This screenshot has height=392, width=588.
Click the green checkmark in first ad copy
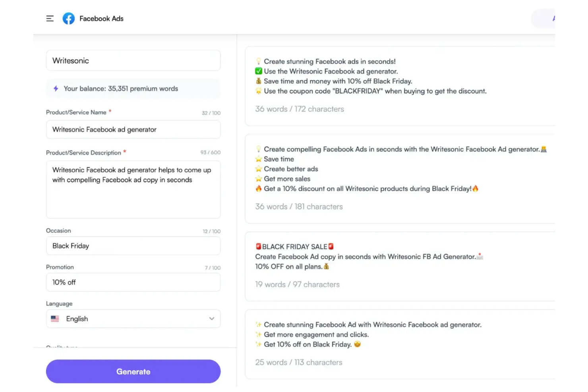[x=258, y=71]
